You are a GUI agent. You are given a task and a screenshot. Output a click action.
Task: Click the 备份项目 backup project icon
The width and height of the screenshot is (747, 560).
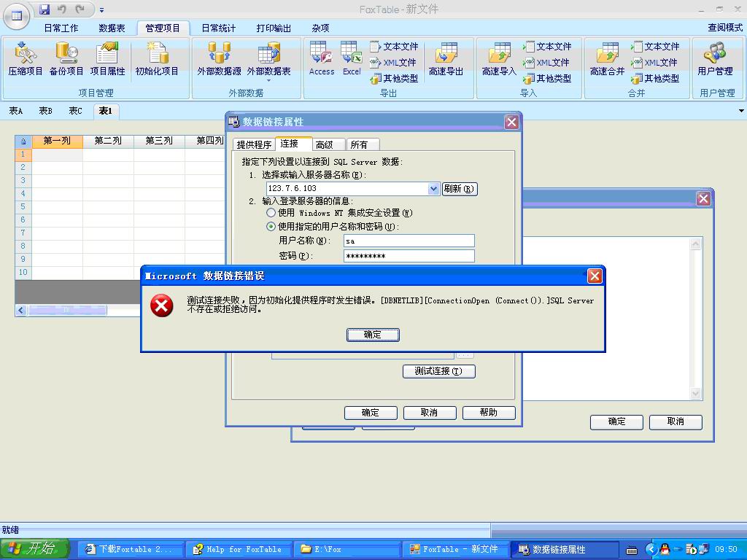pos(66,58)
